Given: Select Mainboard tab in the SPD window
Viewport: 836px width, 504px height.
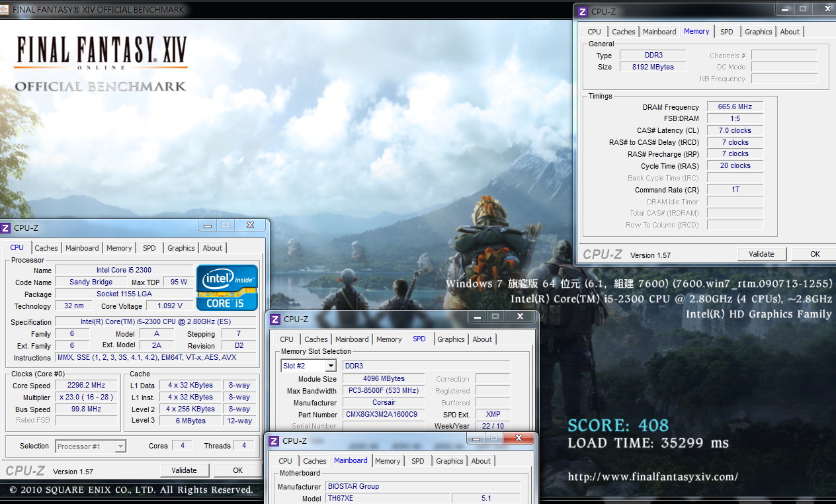Looking at the screenshot, I should [x=352, y=339].
